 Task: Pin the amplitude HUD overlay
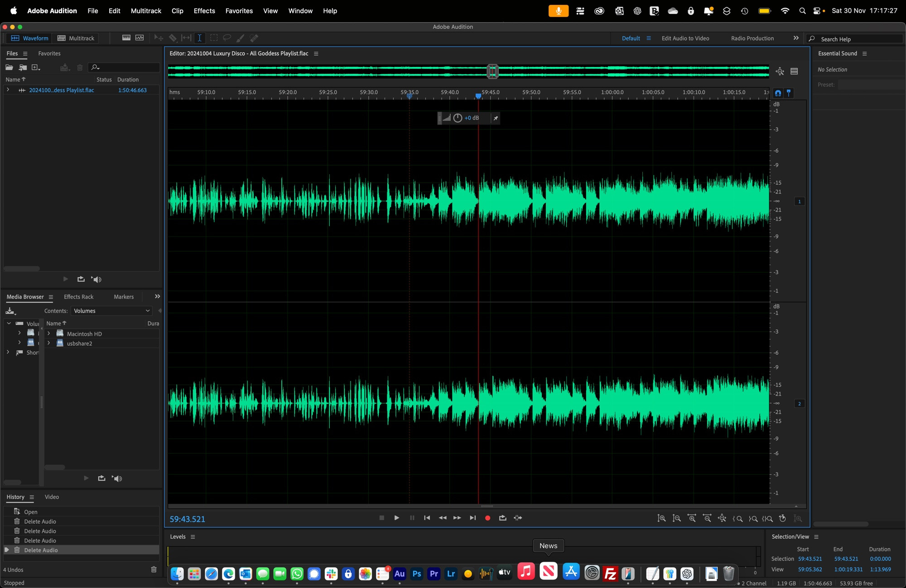click(496, 118)
